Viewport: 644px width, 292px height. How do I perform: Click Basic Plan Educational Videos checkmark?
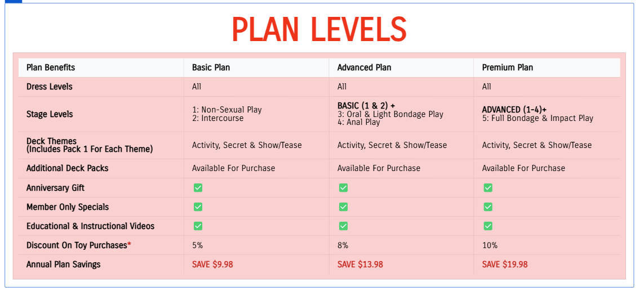[x=198, y=226]
